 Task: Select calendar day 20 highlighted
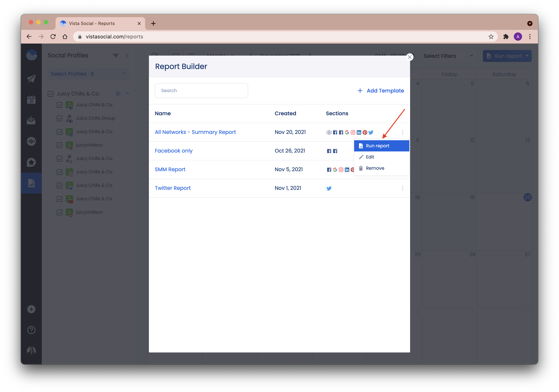[x=527, y=197]
